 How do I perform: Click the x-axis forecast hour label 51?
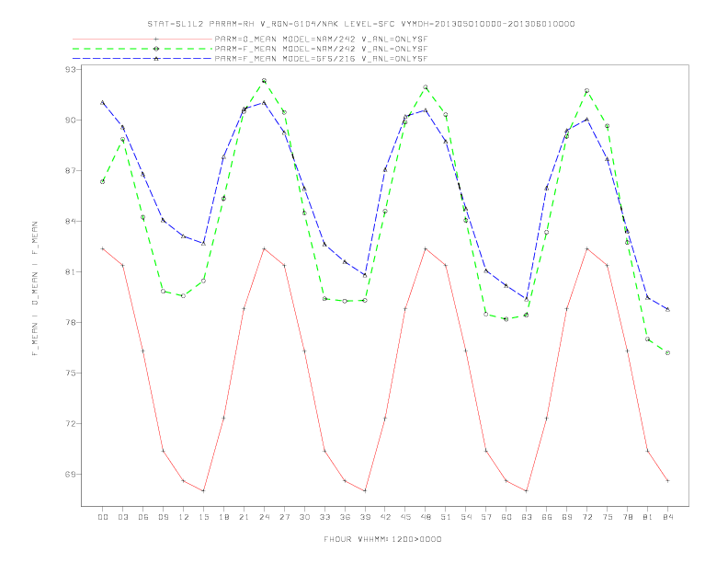[446, 517]
